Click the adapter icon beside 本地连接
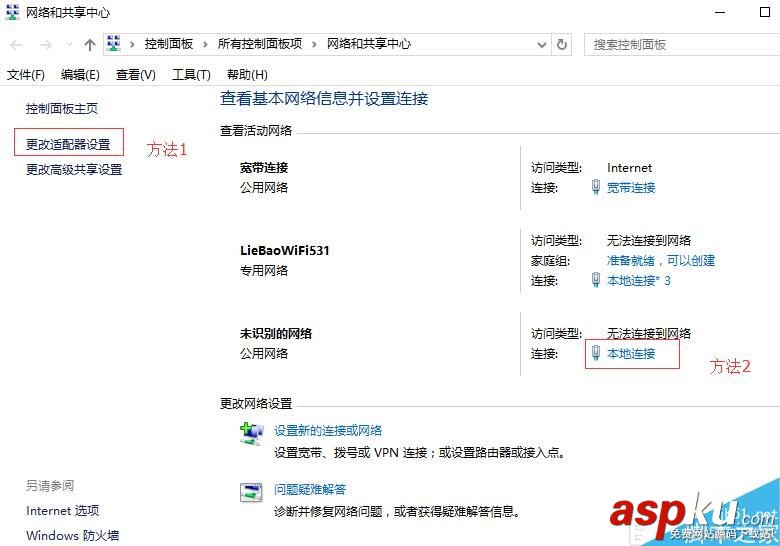The width and height of the screenshot is (780, 546). [x=595, y=353]
